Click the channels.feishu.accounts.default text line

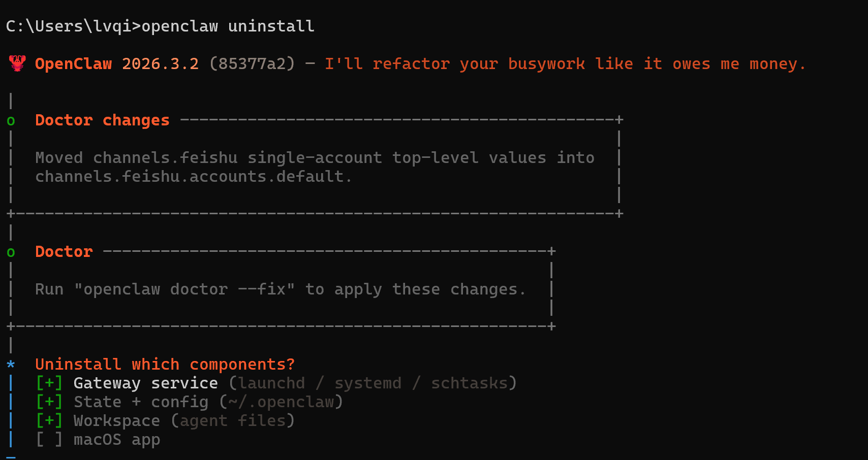pyautogui.click(x=193, y=177)
